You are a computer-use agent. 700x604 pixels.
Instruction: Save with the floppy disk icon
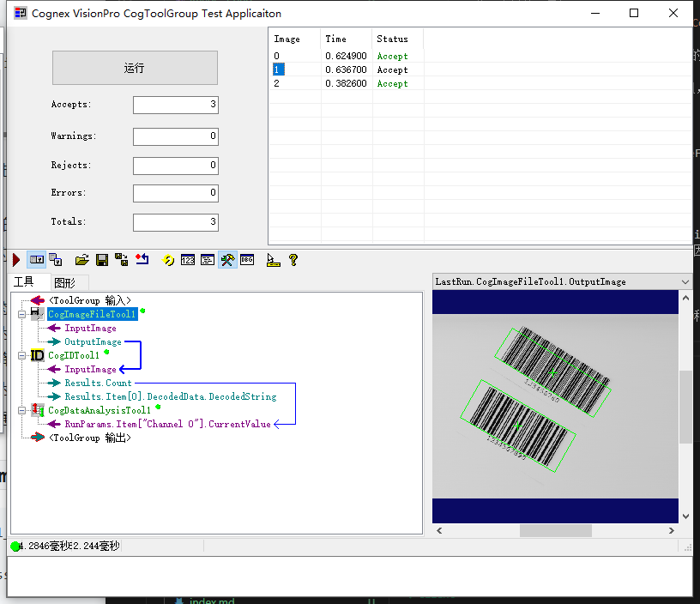pyautogui.click(x=102, y=260)
